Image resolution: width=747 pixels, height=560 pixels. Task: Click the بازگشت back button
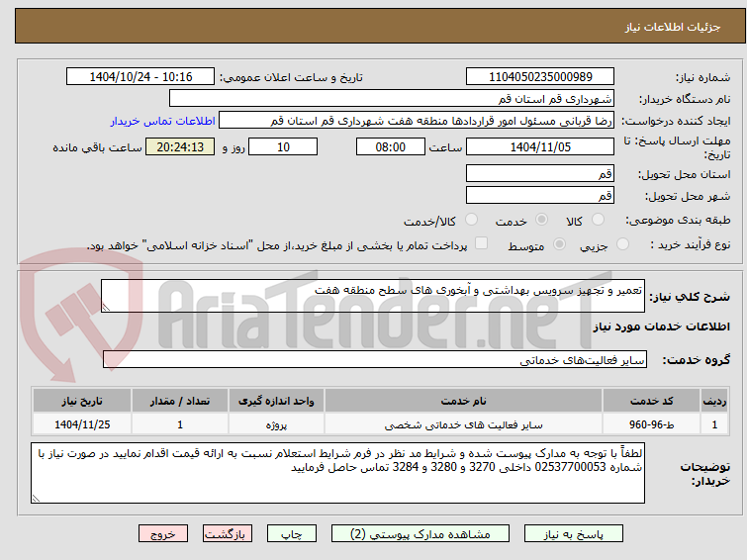(x=227, y=534)
